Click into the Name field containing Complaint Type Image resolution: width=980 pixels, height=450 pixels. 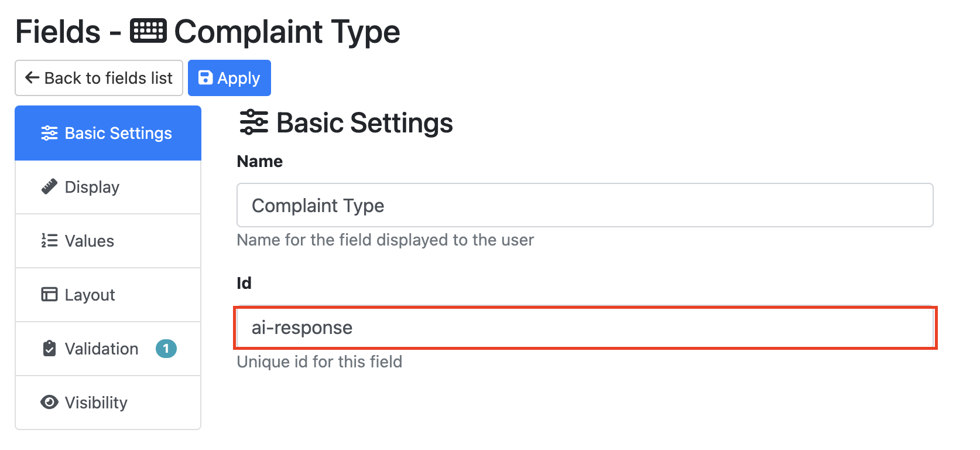pyautogui.click(x=584, y=206)
